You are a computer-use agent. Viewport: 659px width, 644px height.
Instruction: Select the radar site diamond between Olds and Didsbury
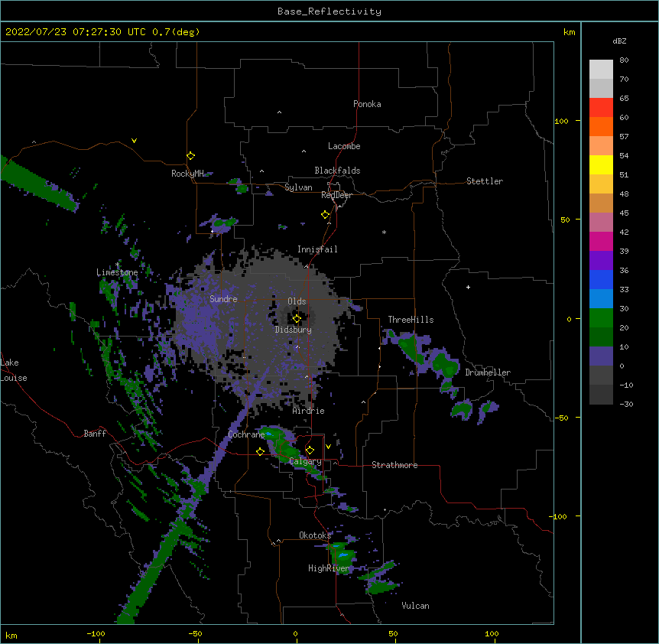pyautogui.click(x=297, y=319)
